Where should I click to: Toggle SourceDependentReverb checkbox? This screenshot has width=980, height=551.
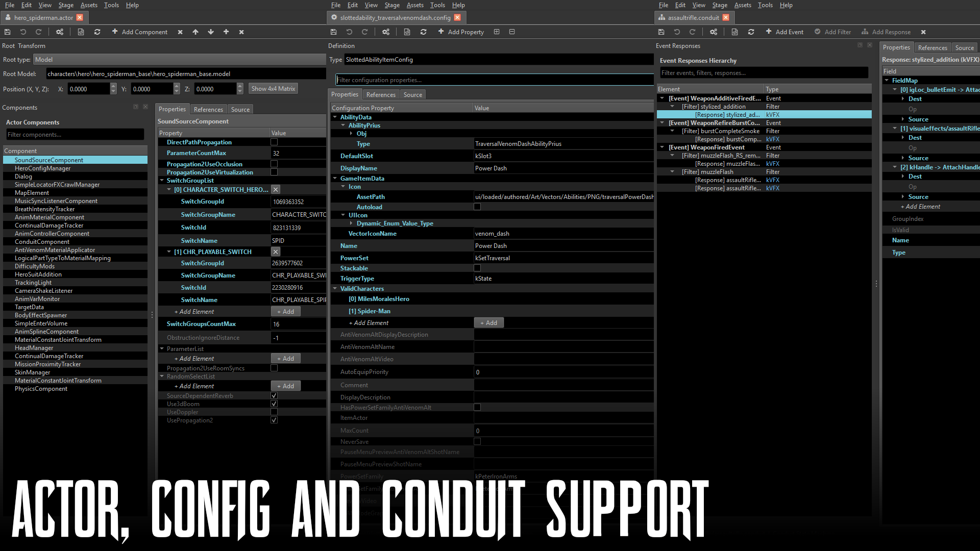(274, 396)
